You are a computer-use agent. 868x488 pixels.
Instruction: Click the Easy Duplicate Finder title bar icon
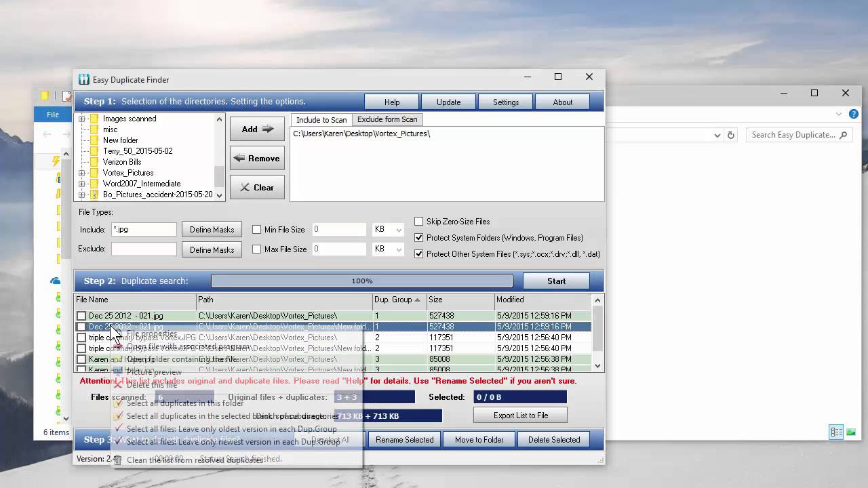click(x=84, y=79)
